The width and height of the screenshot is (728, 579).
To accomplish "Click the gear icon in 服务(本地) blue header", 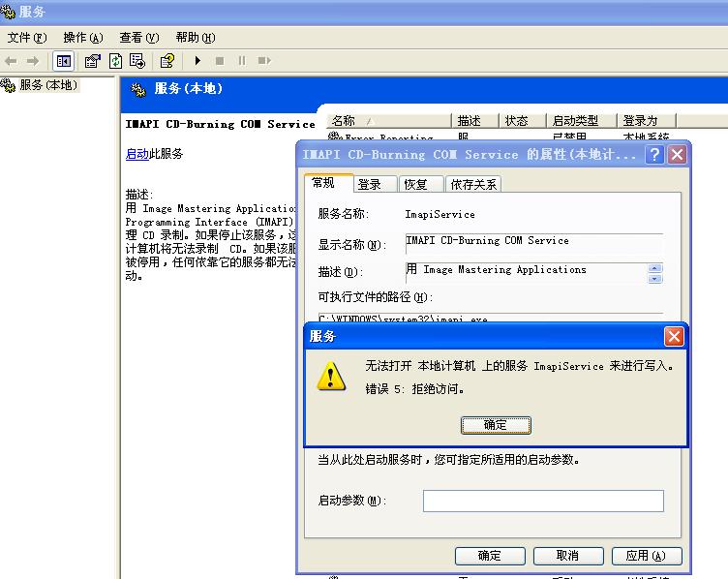I will coord(138,89).
